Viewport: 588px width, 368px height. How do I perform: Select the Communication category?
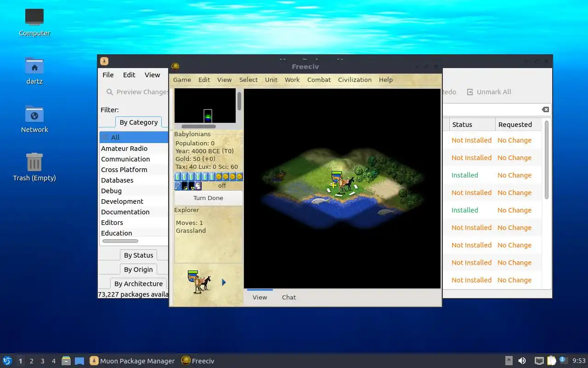(x=134, y=159)
